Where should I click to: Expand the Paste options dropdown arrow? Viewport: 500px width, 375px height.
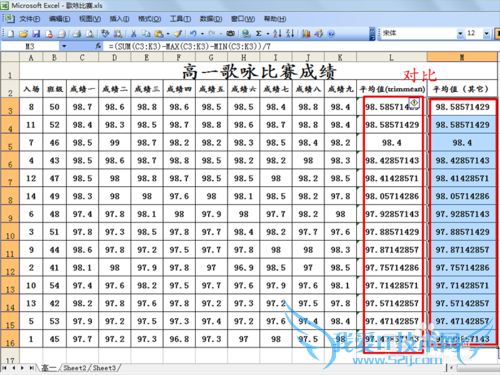[168, 34]
